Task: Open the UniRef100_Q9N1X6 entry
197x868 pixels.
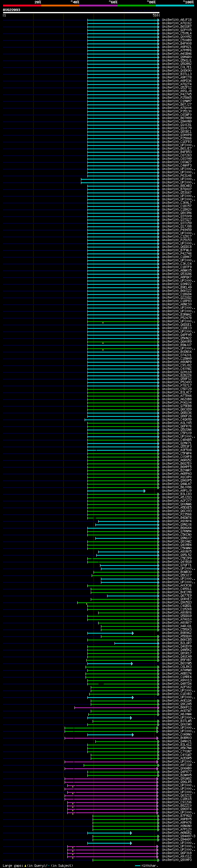Action: pyautogui.click(x=177, y=524)
